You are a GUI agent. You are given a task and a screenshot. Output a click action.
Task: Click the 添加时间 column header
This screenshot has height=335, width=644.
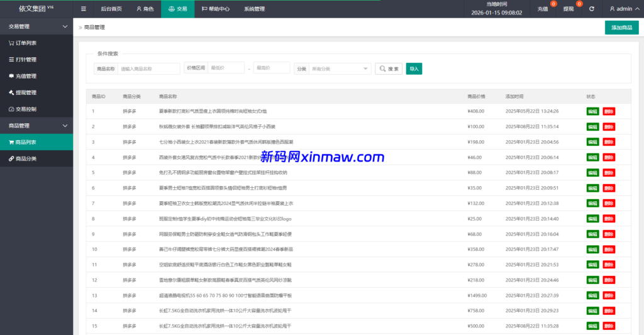514,96
